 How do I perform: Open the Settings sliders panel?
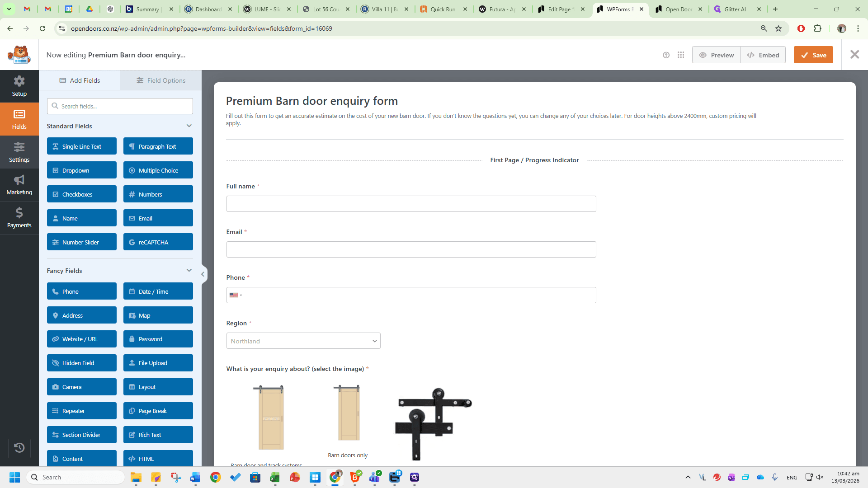pos(19,152)
